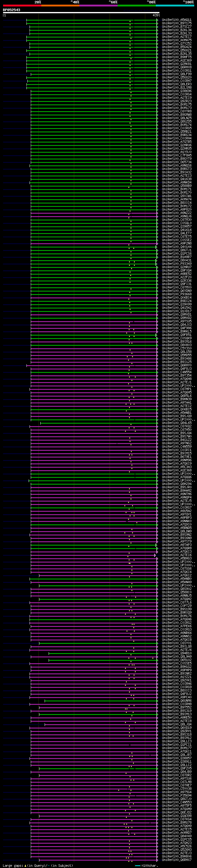
Task: Click the alignment bar for UniRef100_Q9M0D1
Action: [x=94, y=314]
